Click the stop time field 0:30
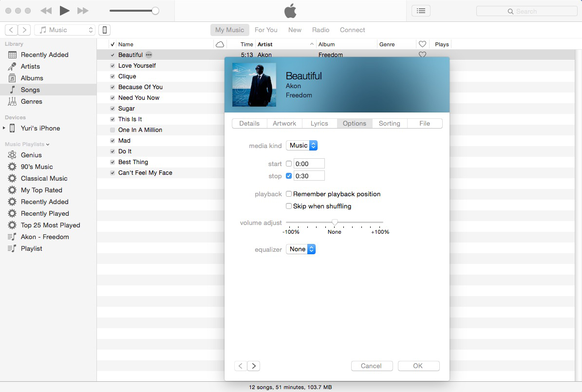 point(309,176)
